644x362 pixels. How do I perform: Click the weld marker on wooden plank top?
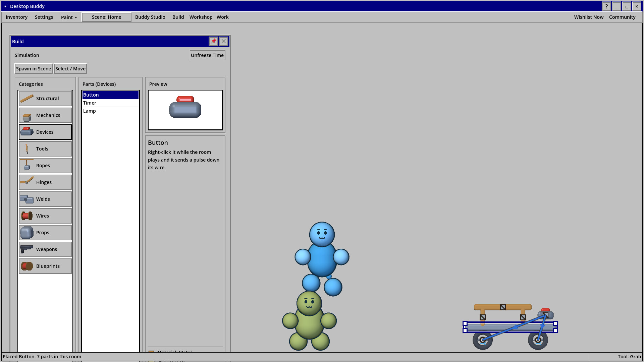pyautogui.click(x=503, y=307)
